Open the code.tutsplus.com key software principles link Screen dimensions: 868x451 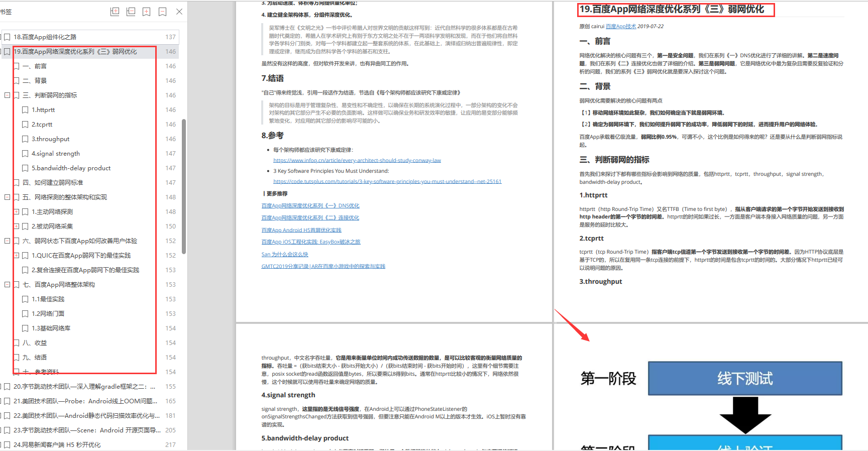(387, 182)
